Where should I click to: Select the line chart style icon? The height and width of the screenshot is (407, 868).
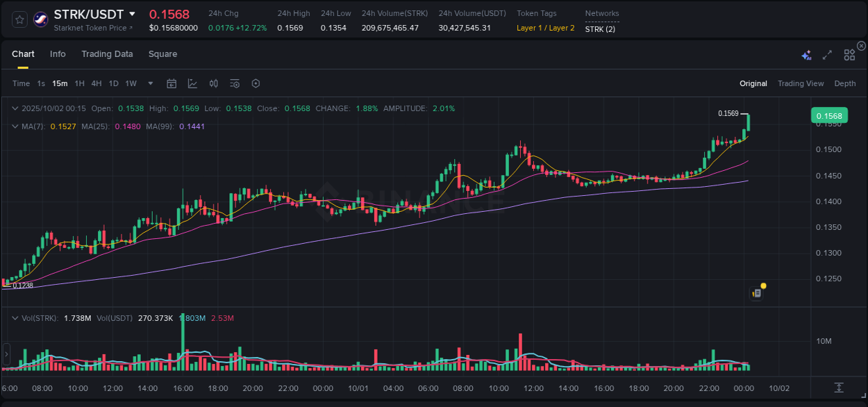pyautogui.click(x=192, y=83)
